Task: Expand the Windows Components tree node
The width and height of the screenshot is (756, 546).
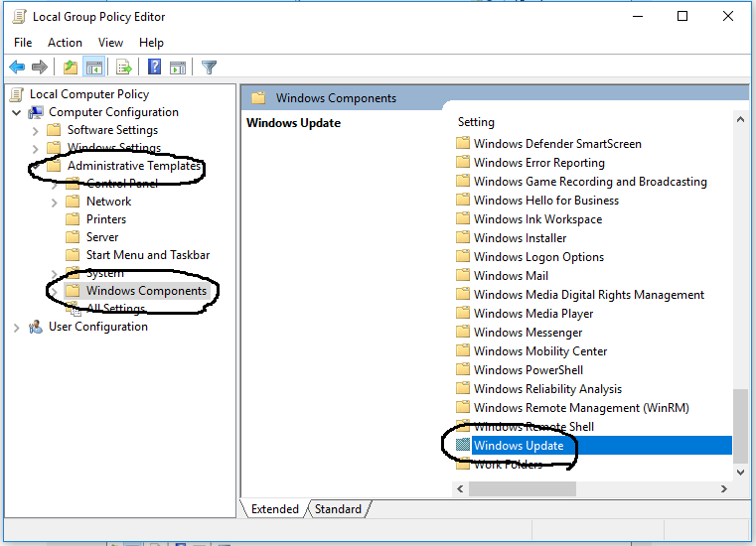Action: pyautogui.click(x=54, y=292)
